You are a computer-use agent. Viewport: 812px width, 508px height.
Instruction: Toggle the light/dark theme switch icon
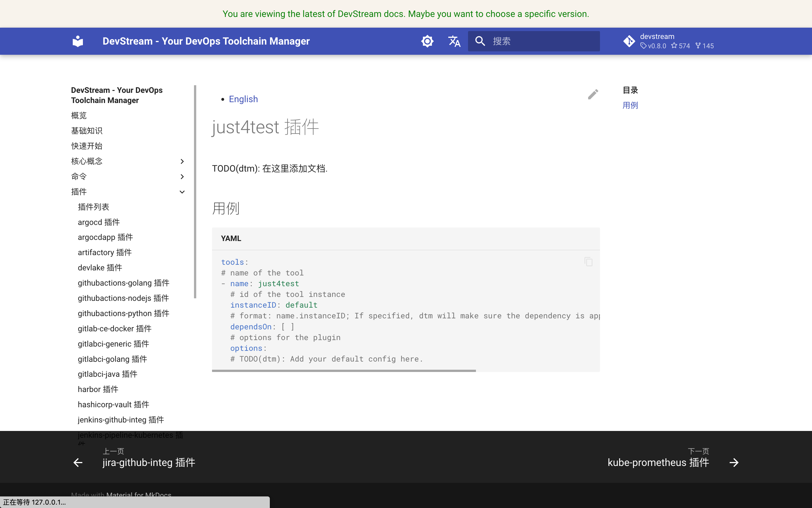(427, 41)
